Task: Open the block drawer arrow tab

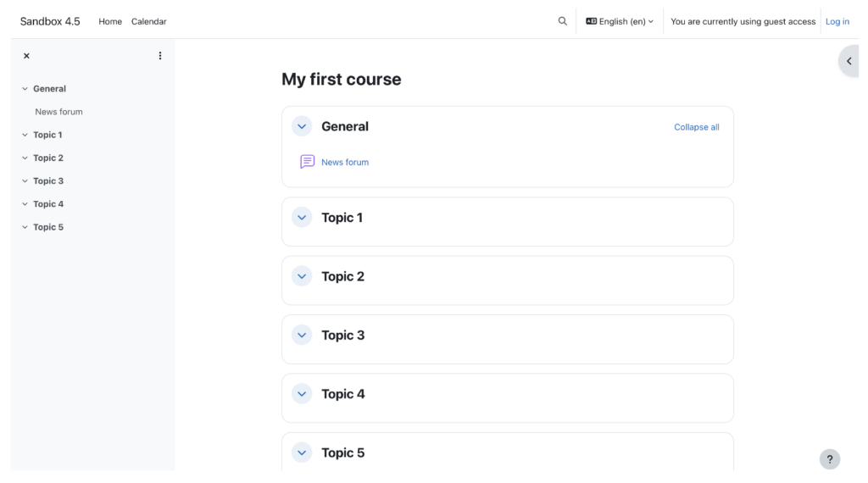Action: (849, 61)
